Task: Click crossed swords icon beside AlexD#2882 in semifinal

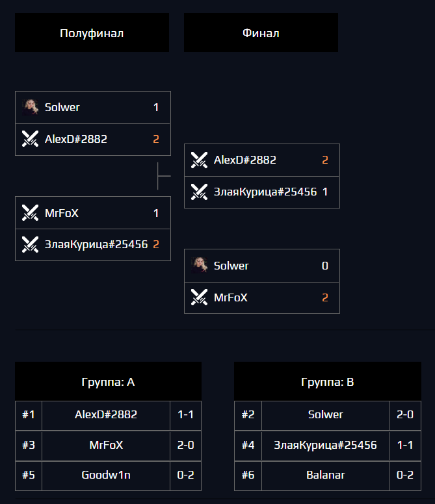Action: (x=31, y=139)
